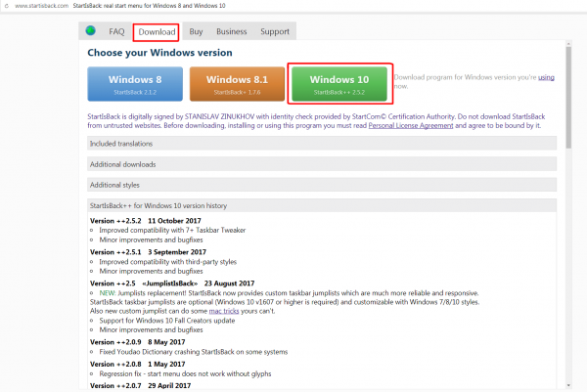Click 'Version ++2.0.8 1 May 2017' entry
587x392 pixels.
click(137, 364)
